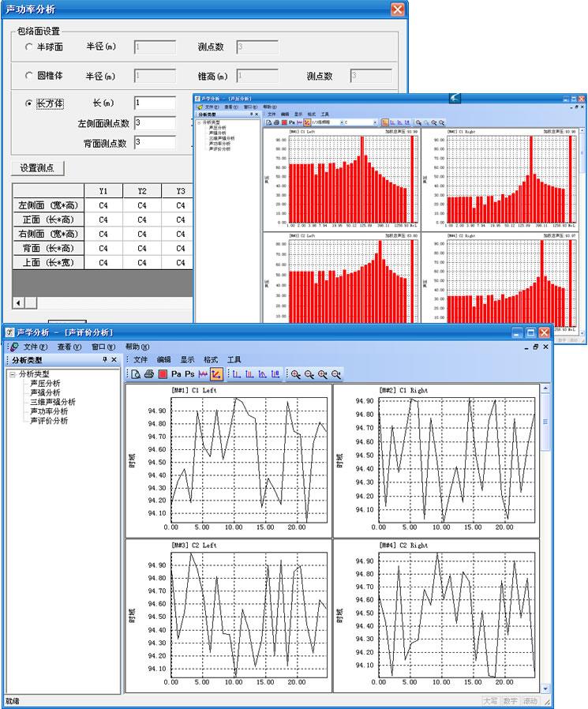
Task: Select the 半球面 radio button
Action: [x=29, y=47]
